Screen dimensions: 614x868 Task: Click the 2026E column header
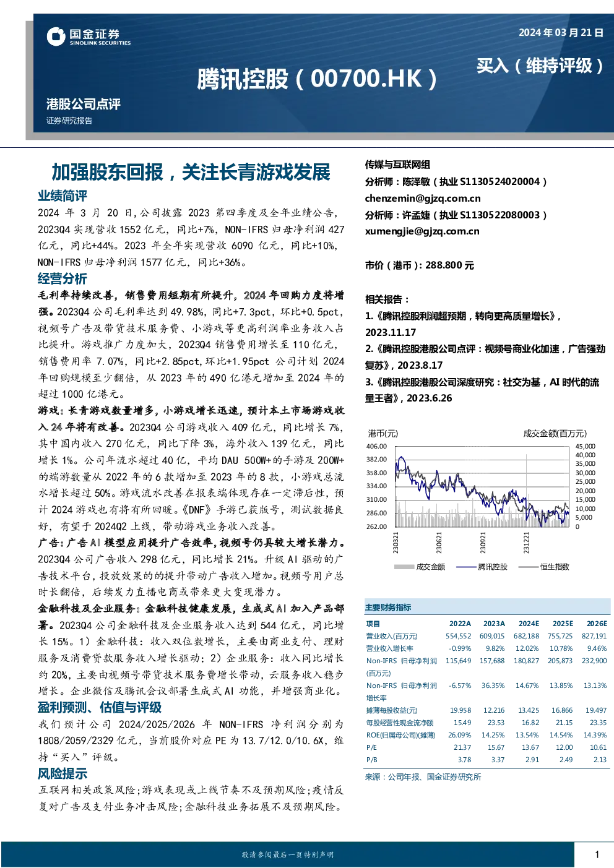click(597, 624)
